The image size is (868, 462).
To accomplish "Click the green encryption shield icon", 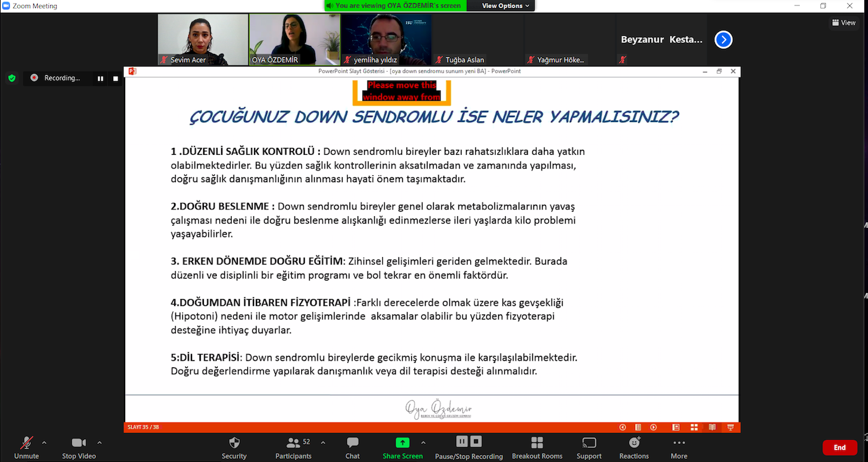I will 12,78.
